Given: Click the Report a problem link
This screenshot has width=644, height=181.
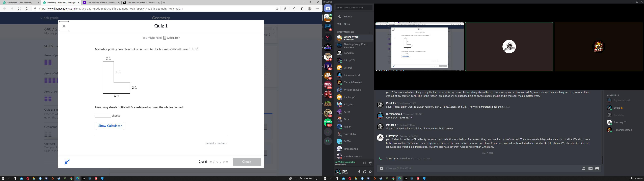Looking at the screenshot, I should pyautogui.click(x=216, y=143).
